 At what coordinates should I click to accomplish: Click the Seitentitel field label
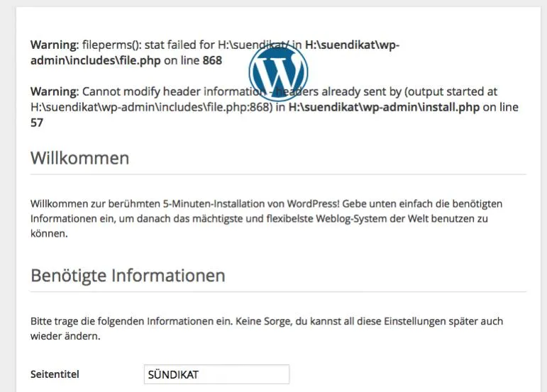[55, 374]
